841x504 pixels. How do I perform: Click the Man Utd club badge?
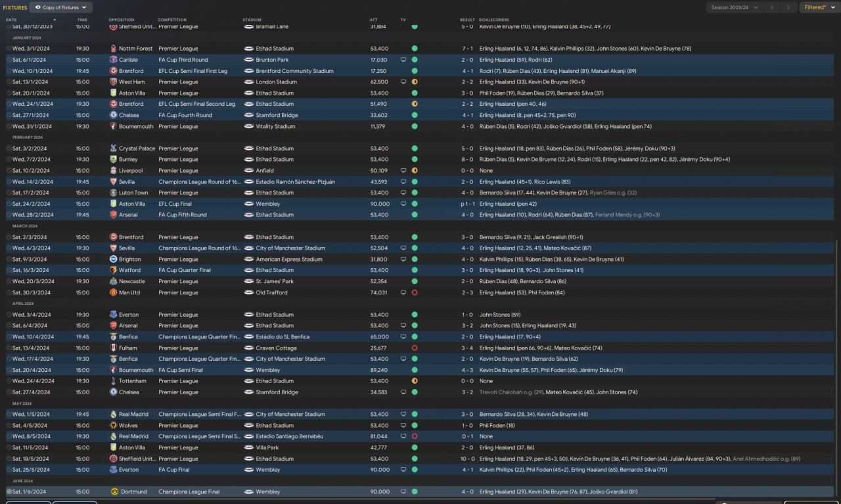click(x=113, y=292)
